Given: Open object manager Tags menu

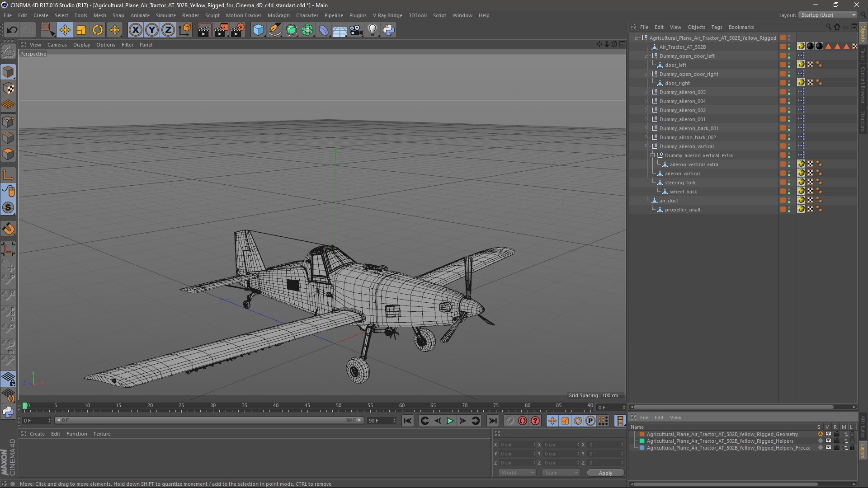Looking at the screenshot, I should coord(717,27).
